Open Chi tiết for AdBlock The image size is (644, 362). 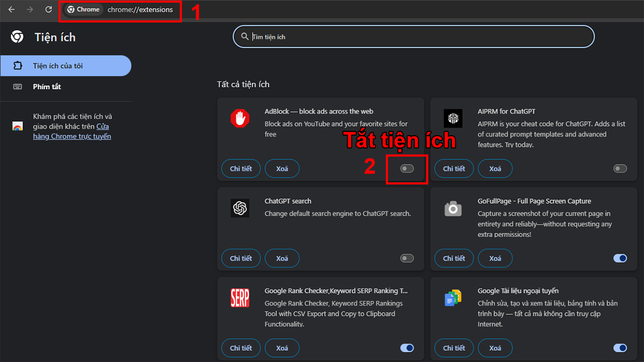pos(241,168)
